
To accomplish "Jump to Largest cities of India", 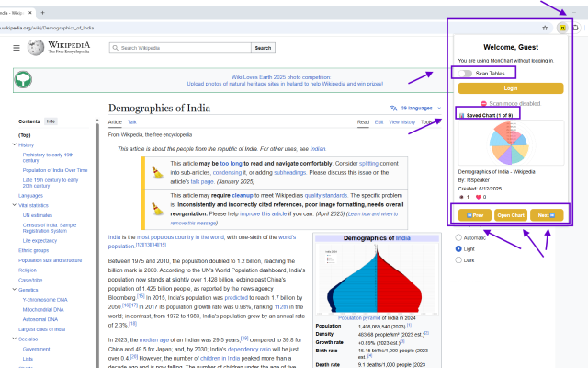I will click(41, 329).
